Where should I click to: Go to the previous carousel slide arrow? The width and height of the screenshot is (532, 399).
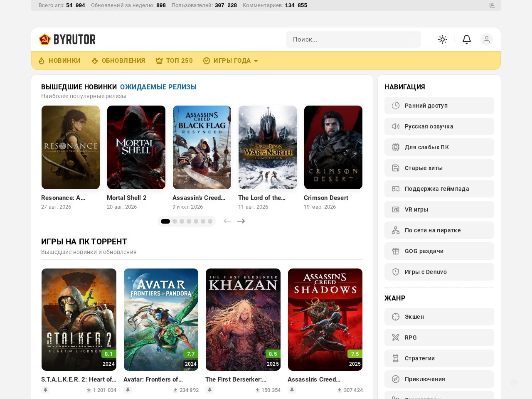coord(227,221)
